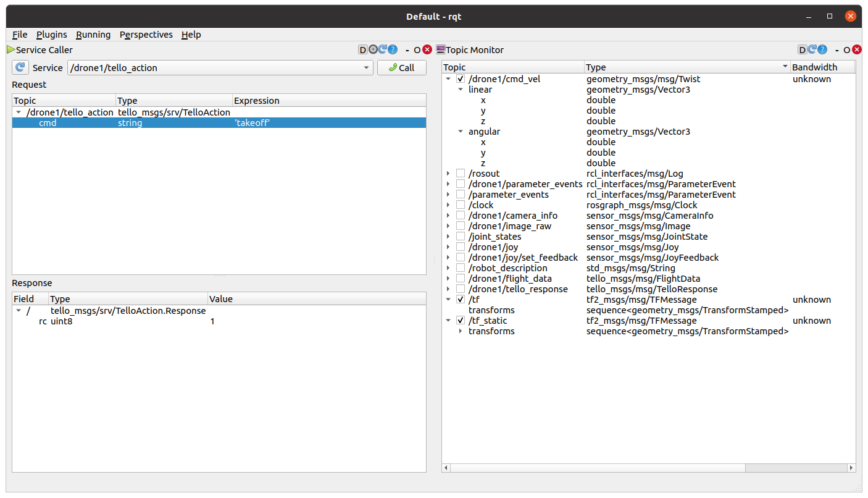The image size is (868, 498).
Task: Open Service Caller settings gear icon
Action: point(373,49)
